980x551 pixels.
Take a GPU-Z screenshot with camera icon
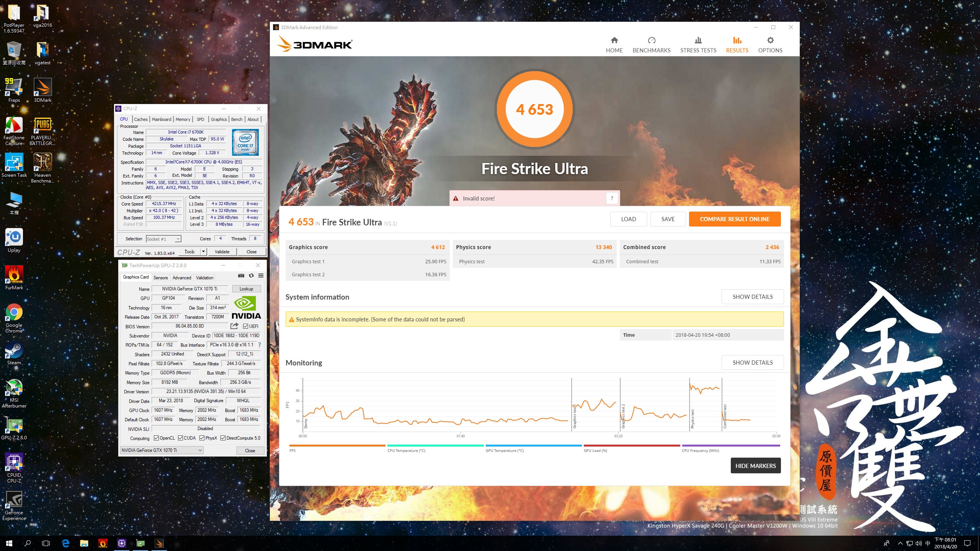click(241, 275)
